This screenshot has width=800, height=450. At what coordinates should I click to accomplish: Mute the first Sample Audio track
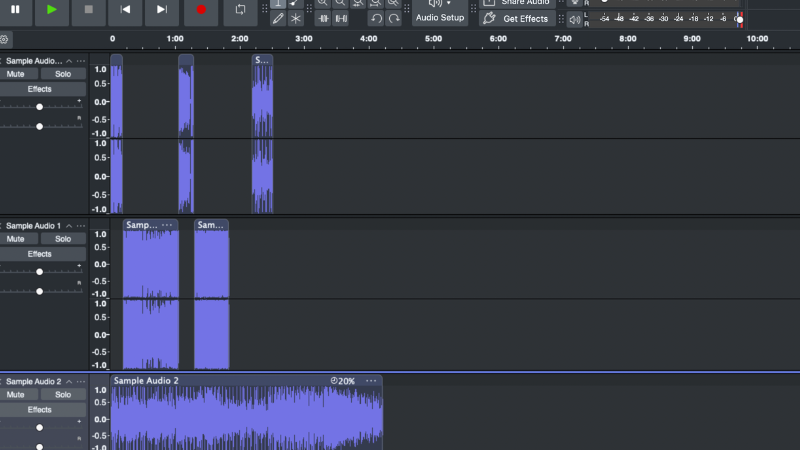15,74
